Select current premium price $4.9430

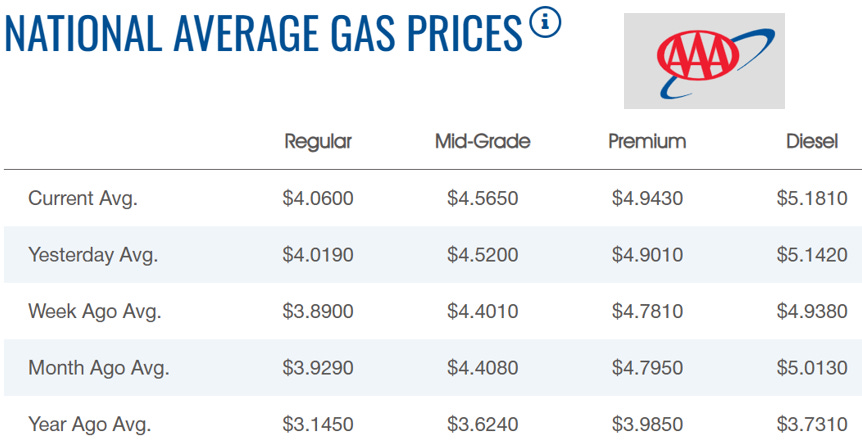[647, 198]
